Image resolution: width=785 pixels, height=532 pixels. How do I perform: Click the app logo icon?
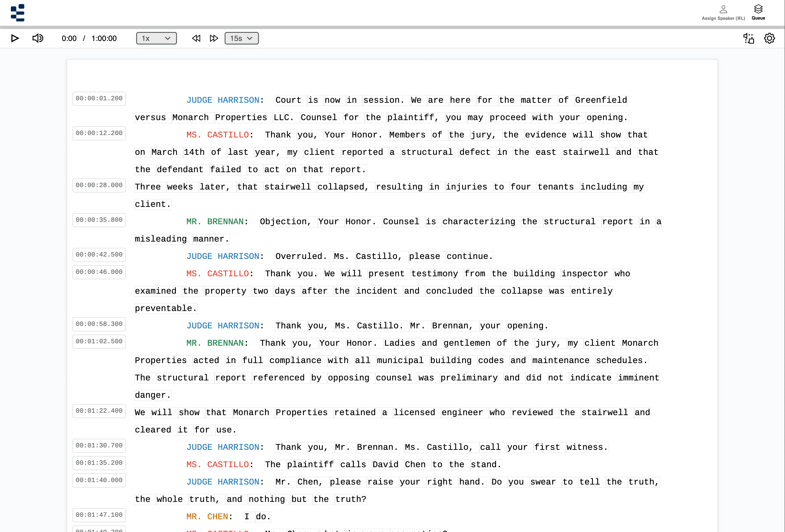coord(18,12)
